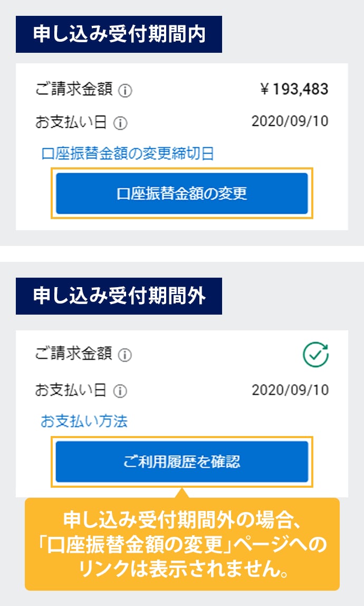
Task: Click お支払い日 label in 受付期間外 section
Action: point(71,391)
